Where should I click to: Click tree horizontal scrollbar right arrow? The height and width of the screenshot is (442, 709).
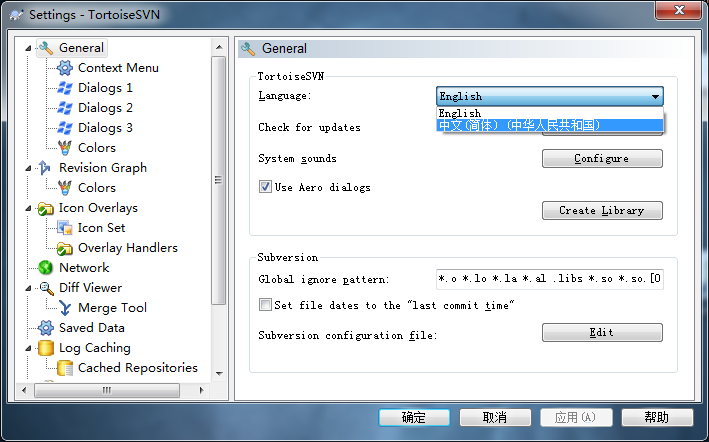pos(201,390)
